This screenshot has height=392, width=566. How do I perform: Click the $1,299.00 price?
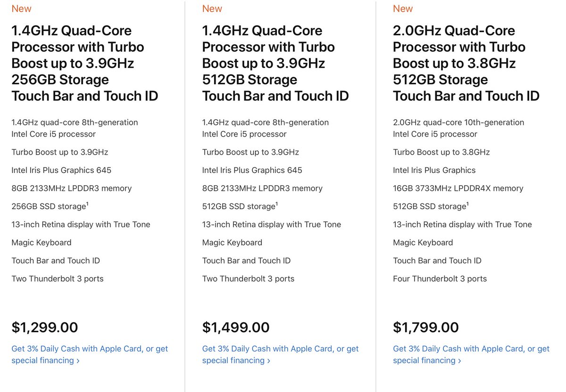[45, 327]
